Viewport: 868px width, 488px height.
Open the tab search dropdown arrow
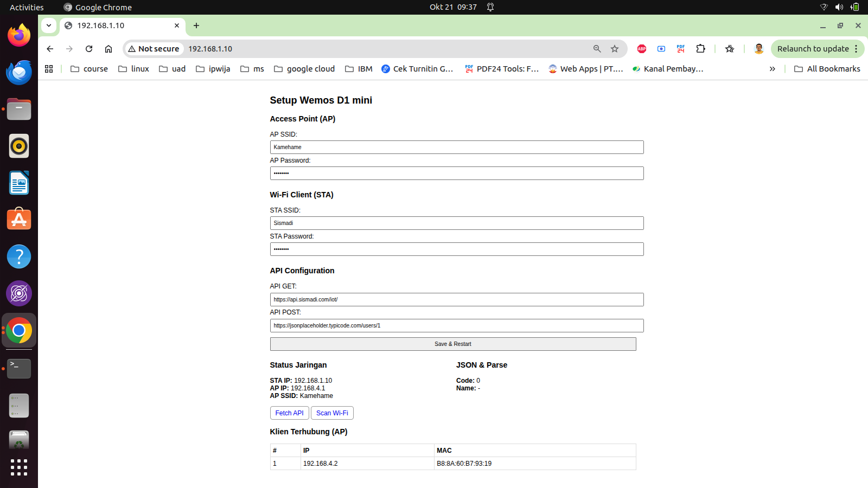tap(49, 25)
